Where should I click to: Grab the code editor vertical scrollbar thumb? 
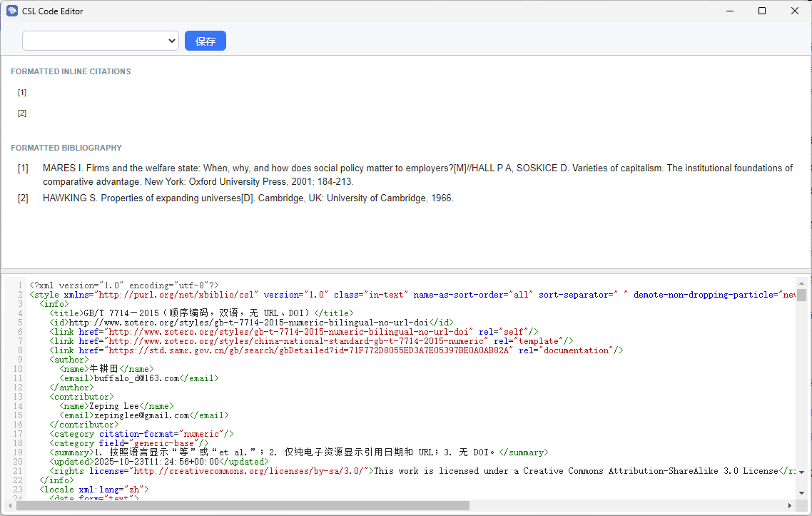click(802, 295)
